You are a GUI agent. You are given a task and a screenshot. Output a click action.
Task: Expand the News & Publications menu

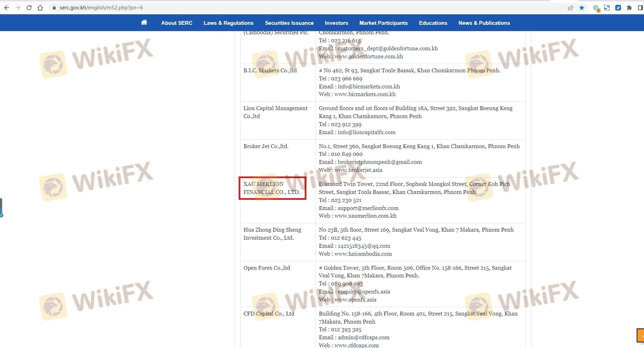point(484,23)
